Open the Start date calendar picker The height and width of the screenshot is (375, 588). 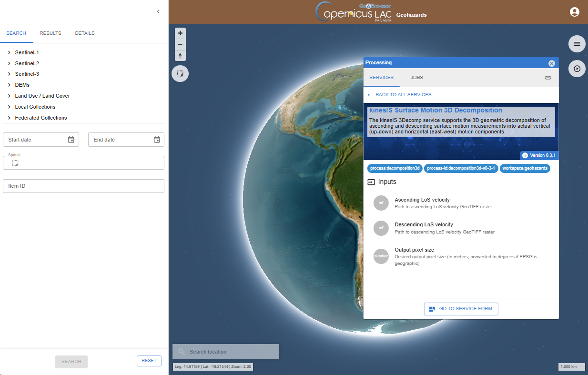pos(71,140)
